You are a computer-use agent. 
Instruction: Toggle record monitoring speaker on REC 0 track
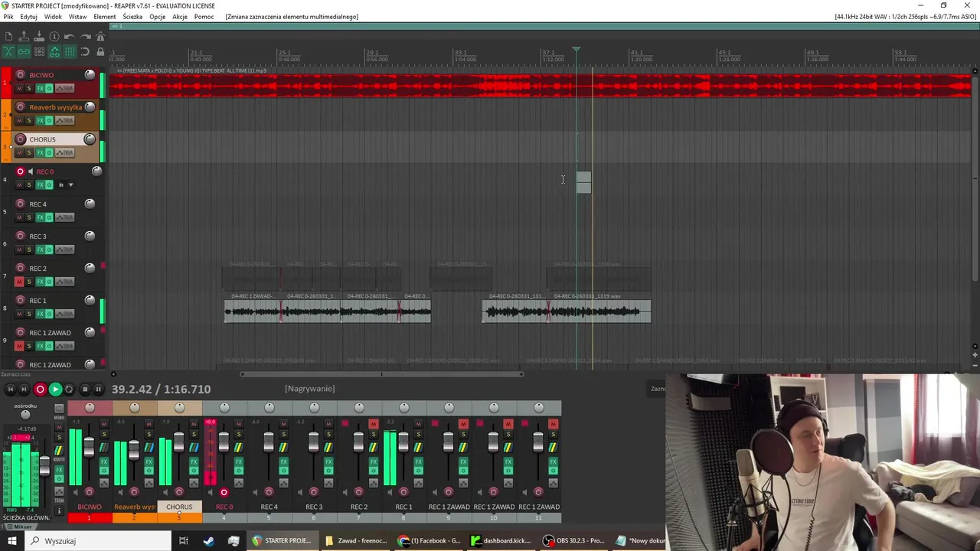point(31,171)
